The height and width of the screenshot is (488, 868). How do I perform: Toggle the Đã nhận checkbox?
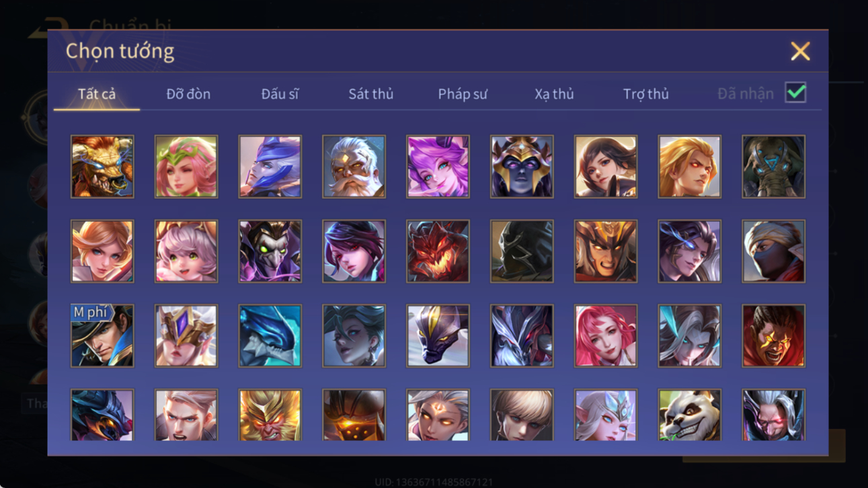pyautogui.click(x=795, y=93)
